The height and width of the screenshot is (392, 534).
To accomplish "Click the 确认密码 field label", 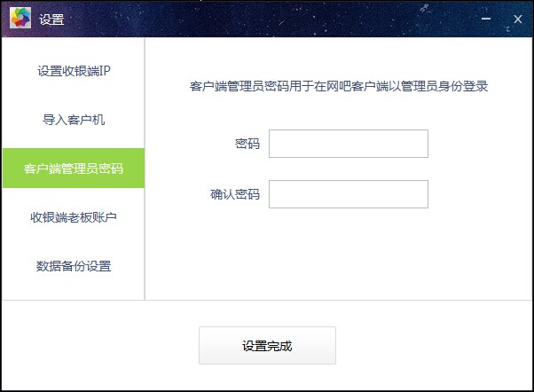I will tap(235, 194).
